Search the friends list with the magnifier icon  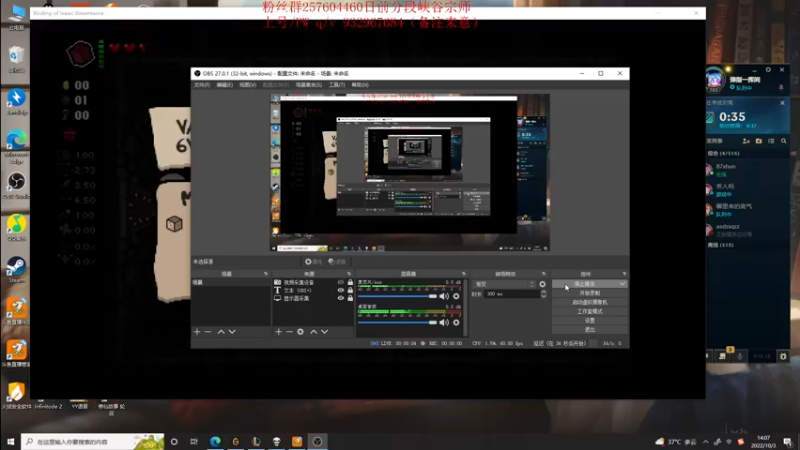[784, 141]
